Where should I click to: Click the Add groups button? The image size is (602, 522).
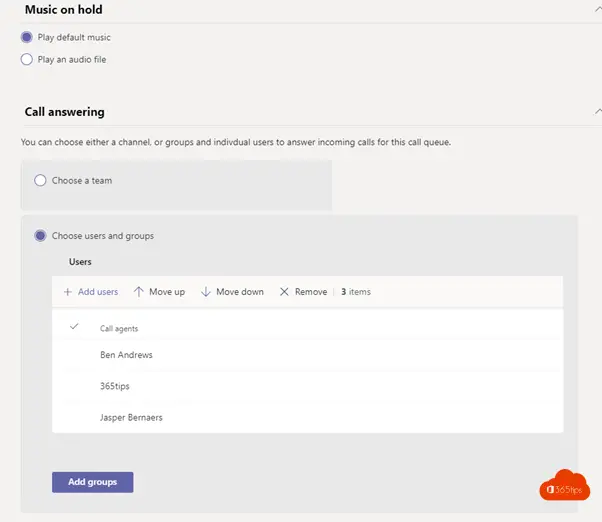click(93, 482)
